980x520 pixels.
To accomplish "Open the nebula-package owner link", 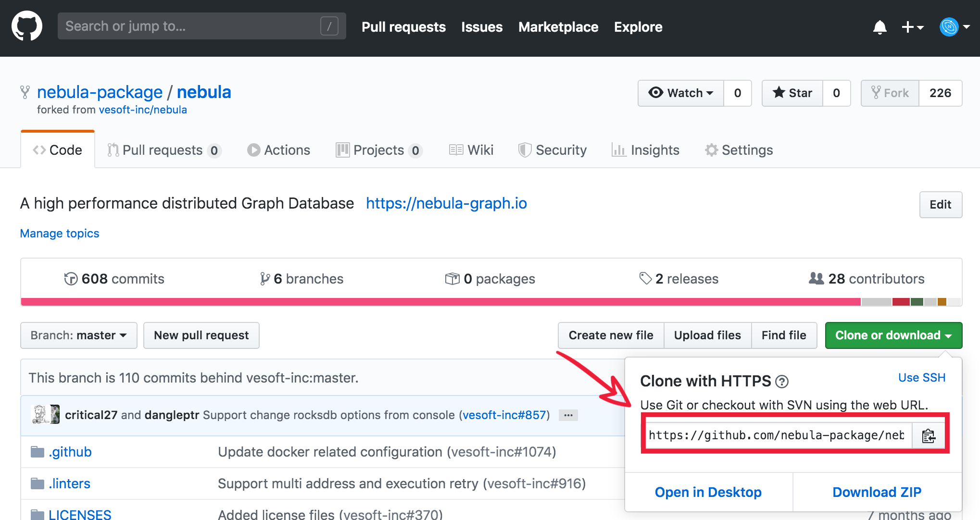I will pyautogui.click(x=100, y=92).
